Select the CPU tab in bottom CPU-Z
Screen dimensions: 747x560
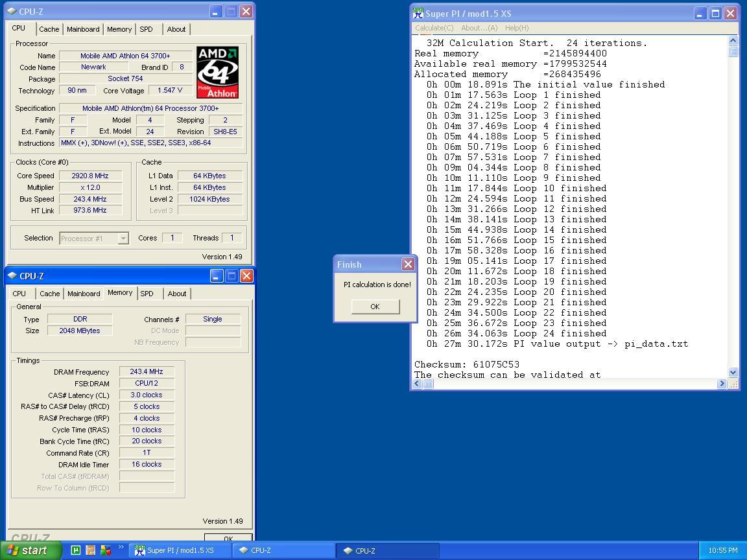pyautogui.click(x=19, y=294)
